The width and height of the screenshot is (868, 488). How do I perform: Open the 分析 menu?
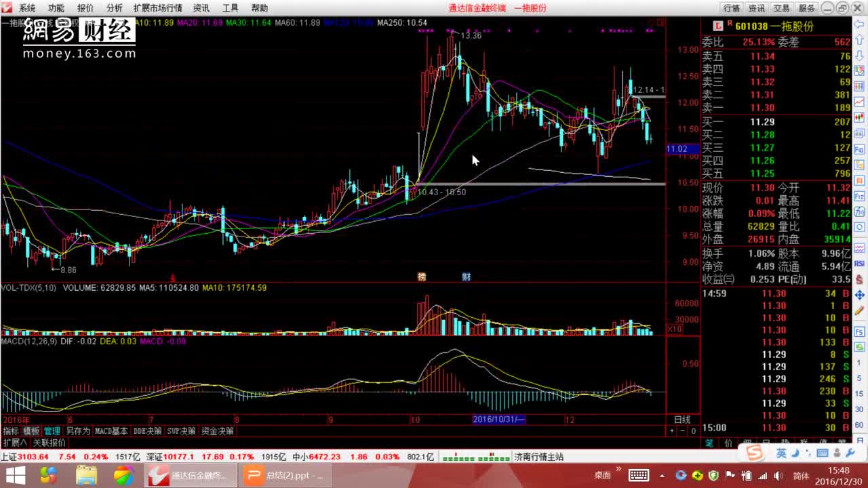(115, 8)
